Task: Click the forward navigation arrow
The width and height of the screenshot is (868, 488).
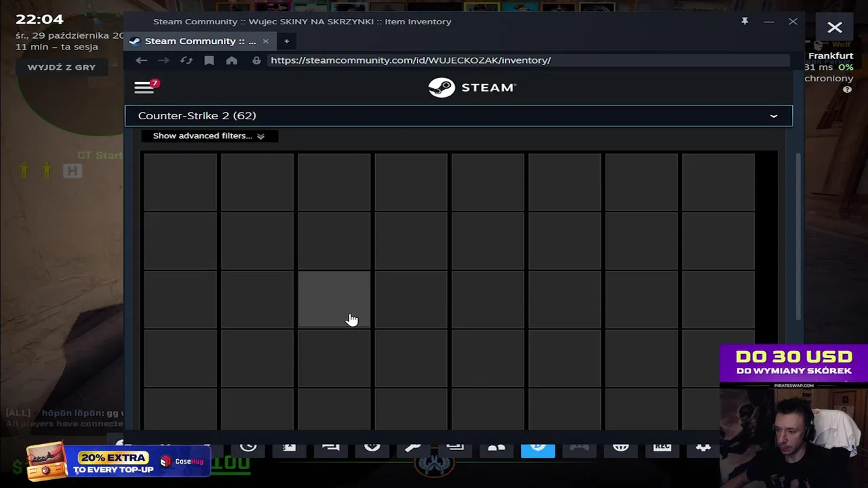Action: [163, 60]
